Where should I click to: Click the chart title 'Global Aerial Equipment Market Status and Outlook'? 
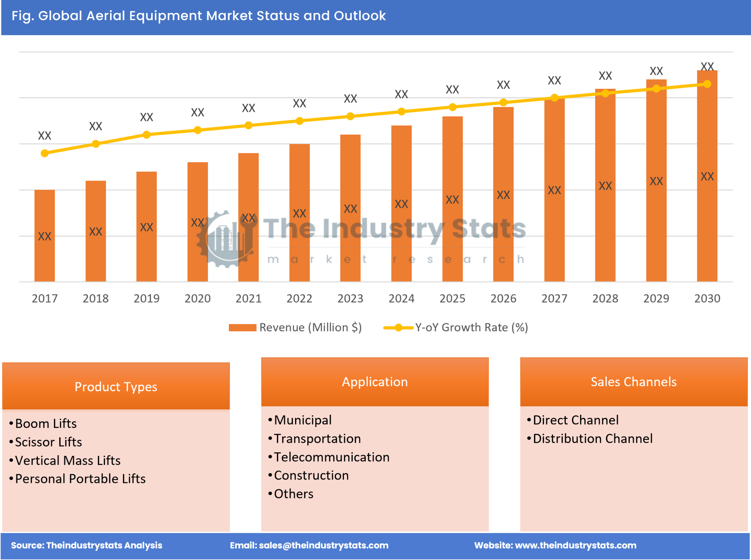pyautogui.click(x=212, y=16)
